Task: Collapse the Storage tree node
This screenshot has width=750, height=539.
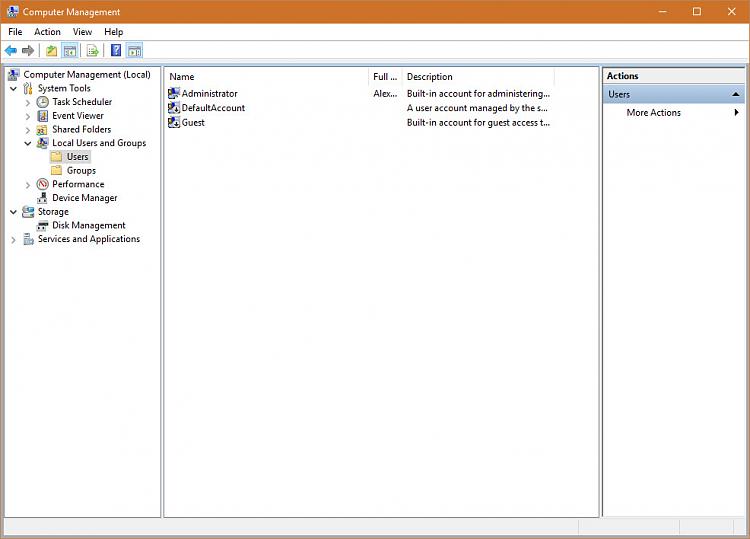Action: pyautogui.click(x=13, y=212)
